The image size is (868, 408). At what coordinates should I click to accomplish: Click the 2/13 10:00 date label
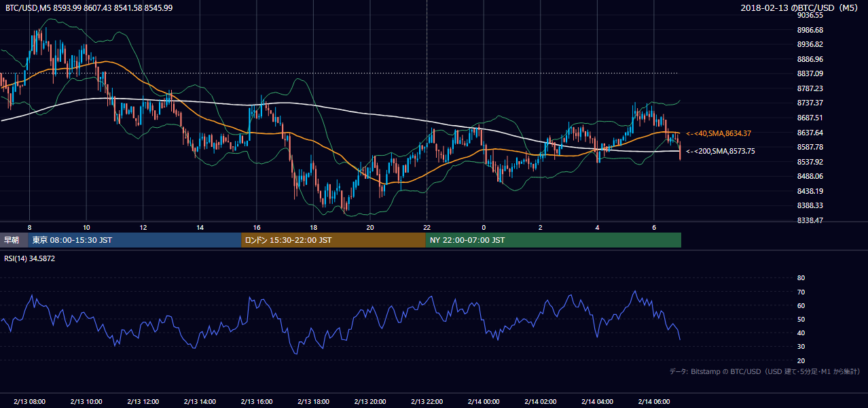click(86, 402)
